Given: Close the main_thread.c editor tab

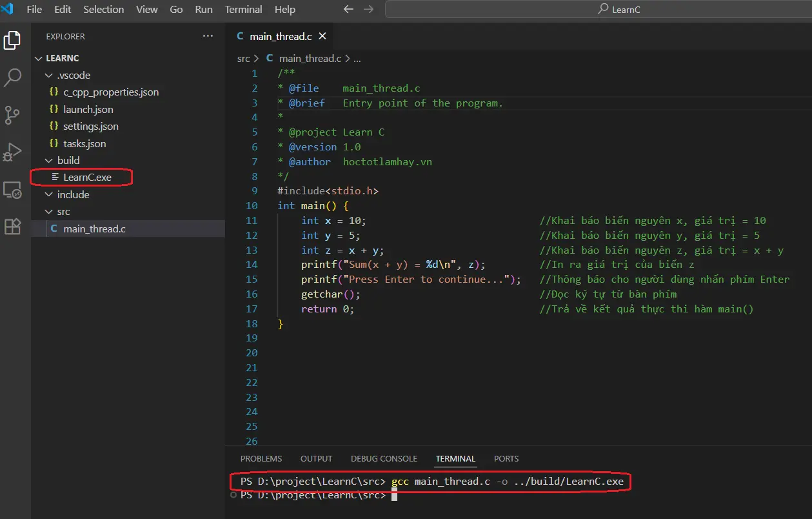Looking at the screenshot, I should pos(322,36).
